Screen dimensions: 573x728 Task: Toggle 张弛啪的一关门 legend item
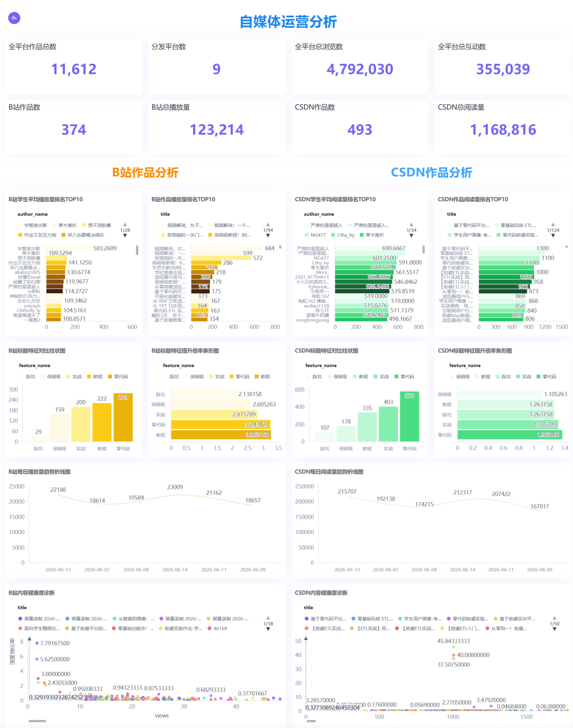click(182, 235)
